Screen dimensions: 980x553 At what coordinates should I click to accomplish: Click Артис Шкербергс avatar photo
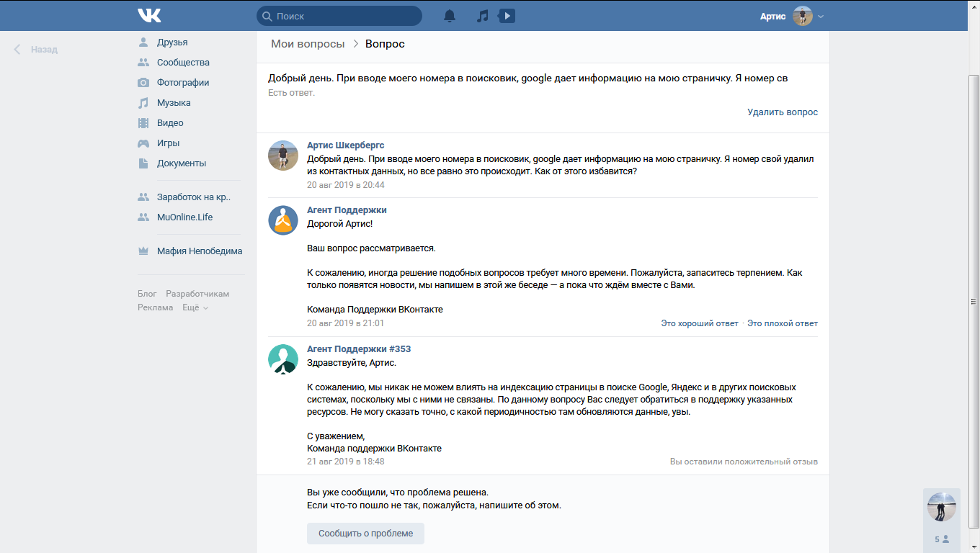point(283,156)
